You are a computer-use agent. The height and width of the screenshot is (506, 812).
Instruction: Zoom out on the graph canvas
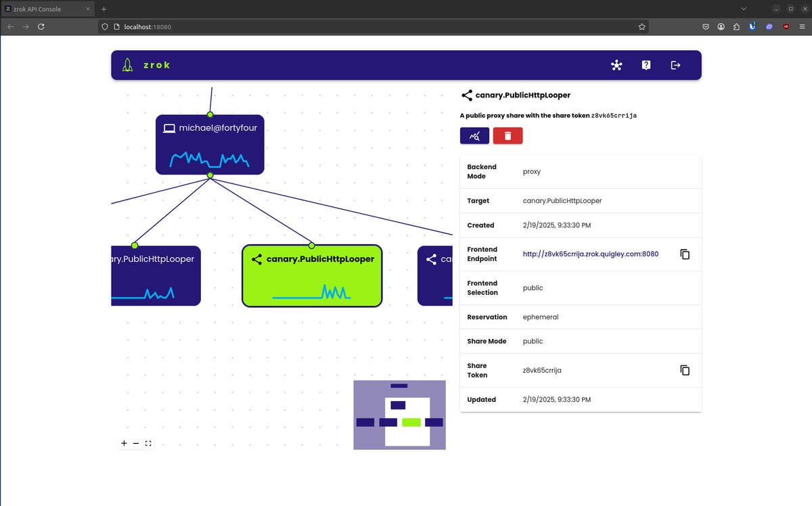point(136,444)
